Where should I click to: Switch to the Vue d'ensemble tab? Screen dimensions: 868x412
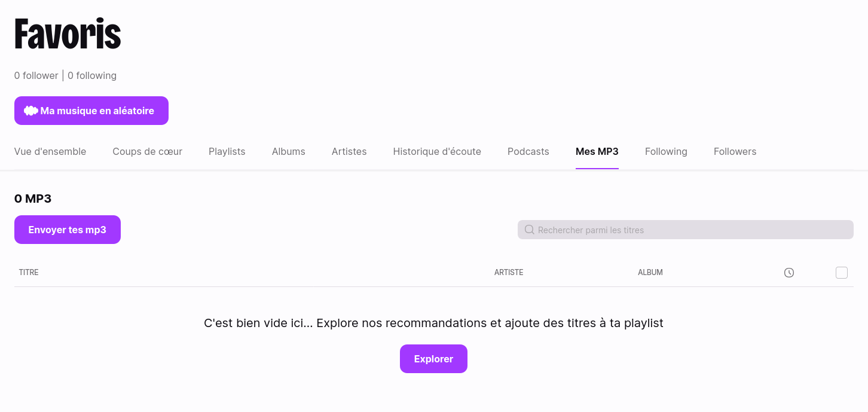(50, 151)
